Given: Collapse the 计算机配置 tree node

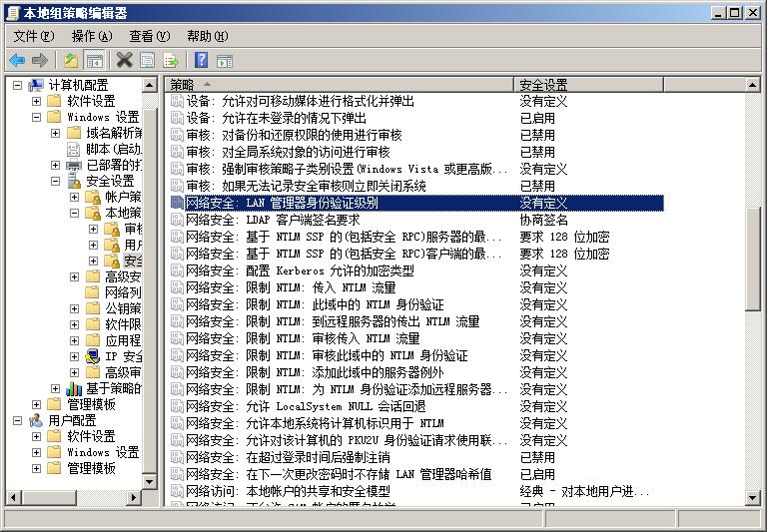Looking at the screenshot, I should pos(18,85).
